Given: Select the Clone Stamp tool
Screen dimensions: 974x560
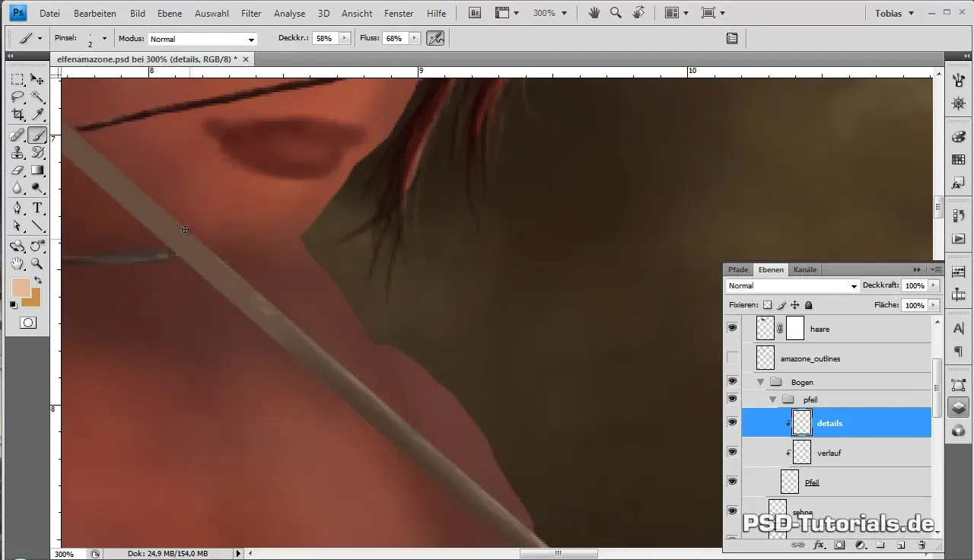Looking at the screenshot, I should tap(18, 152).
